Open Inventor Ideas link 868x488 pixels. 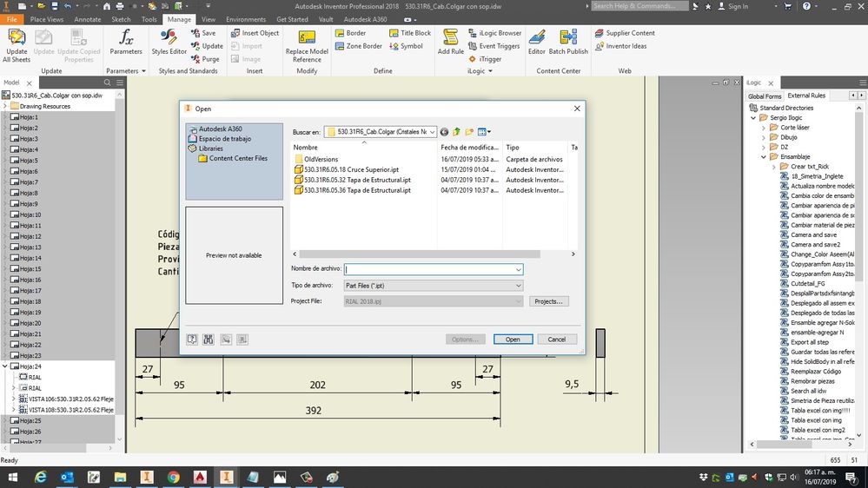[620, 46]
